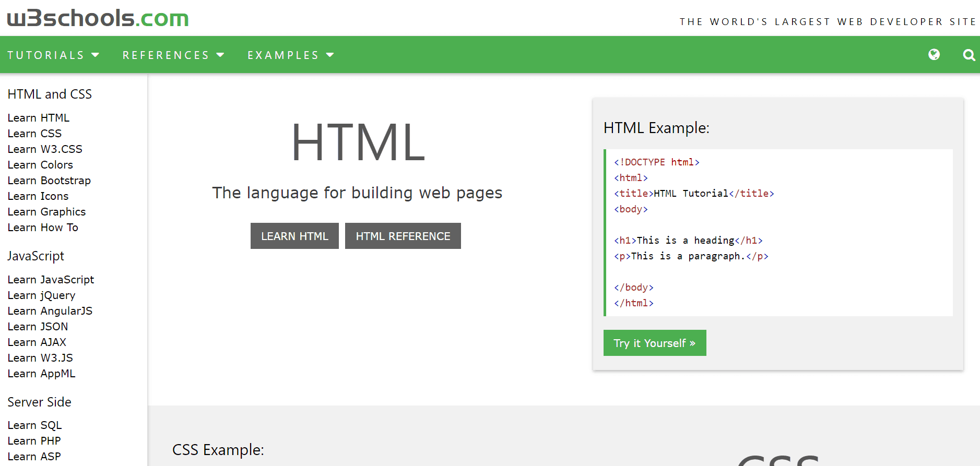The height and width of the screenshot is (466, 980).
Task: Open Learn ASP link
Action: coord(34,457)
